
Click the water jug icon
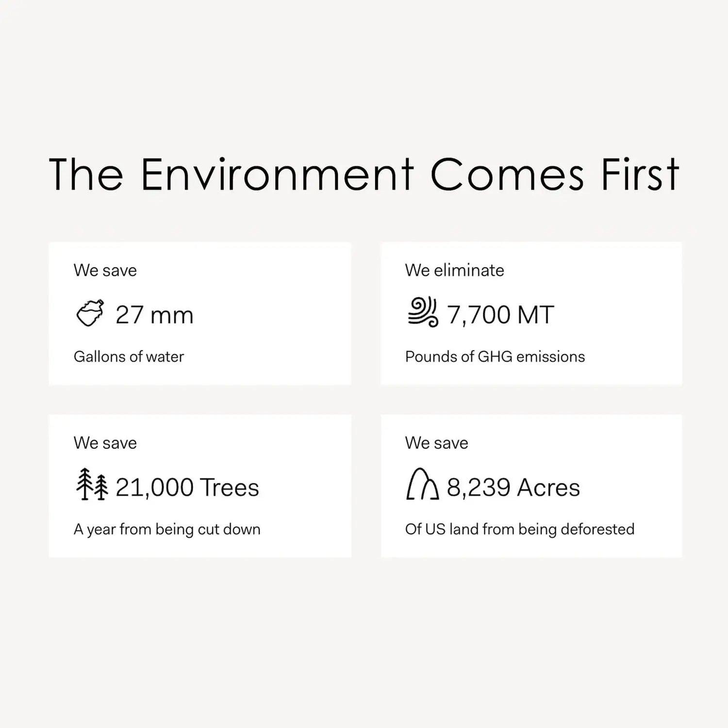point(90,314)
